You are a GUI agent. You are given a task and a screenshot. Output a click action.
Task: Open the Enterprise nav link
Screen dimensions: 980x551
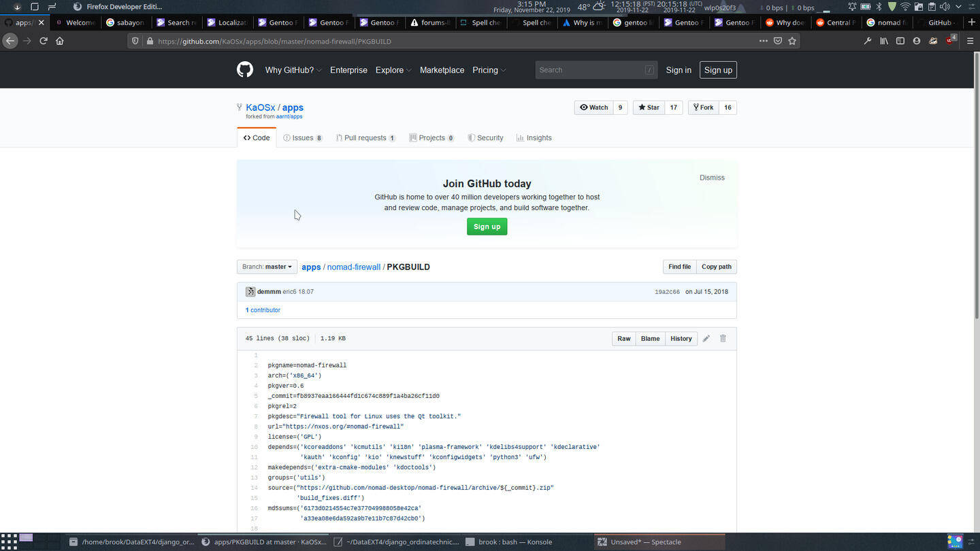[x=348, y=70]
